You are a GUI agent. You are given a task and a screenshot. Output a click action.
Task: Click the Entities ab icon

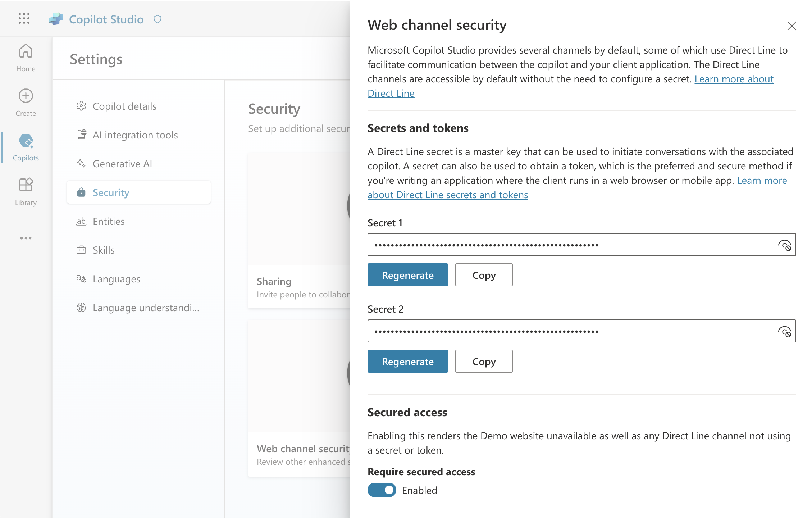(x=81, y=221)
